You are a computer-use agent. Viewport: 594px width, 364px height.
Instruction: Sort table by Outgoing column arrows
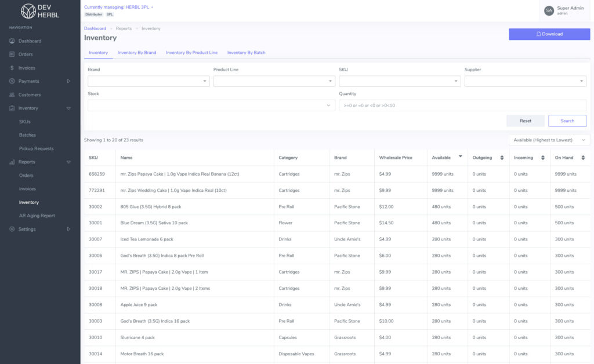coord(502,158)
